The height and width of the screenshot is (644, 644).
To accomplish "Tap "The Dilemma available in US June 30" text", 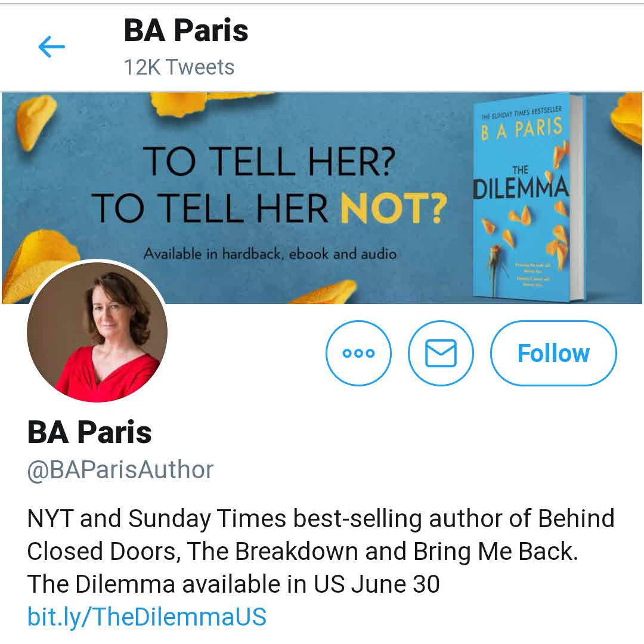I will [x=233, y=584].
